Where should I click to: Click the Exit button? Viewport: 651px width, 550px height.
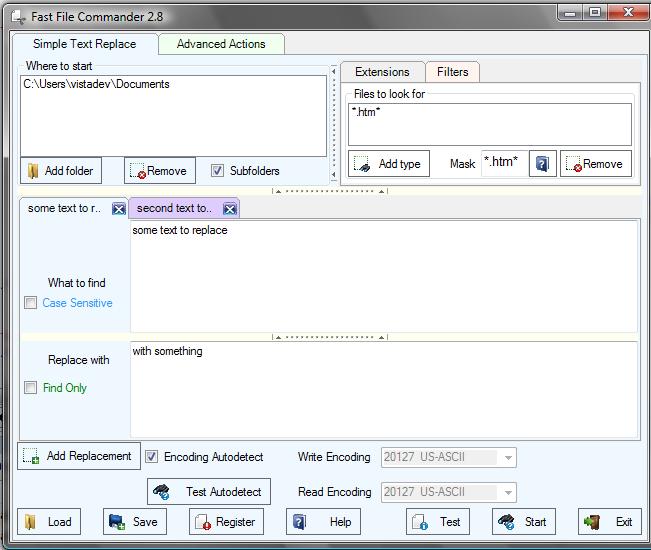click(610, 521)
